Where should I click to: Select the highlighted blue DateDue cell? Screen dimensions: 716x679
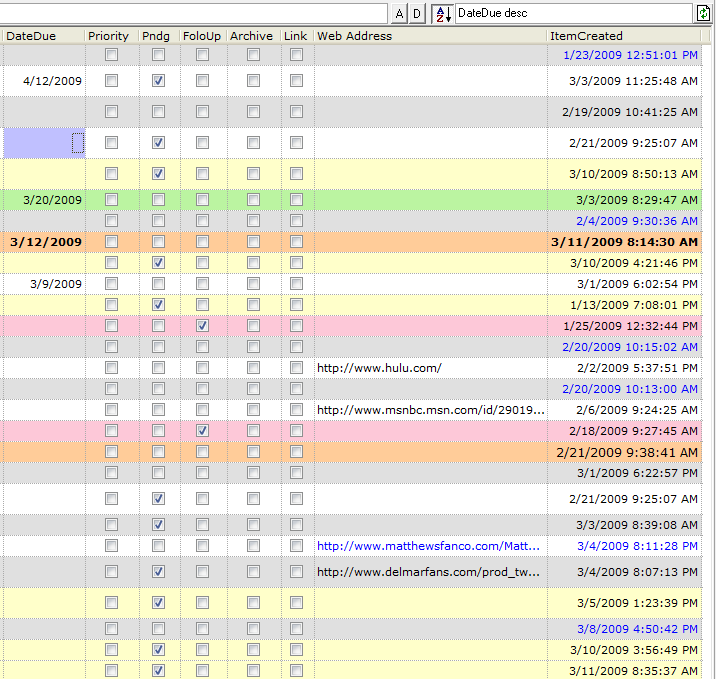(44, 143)
